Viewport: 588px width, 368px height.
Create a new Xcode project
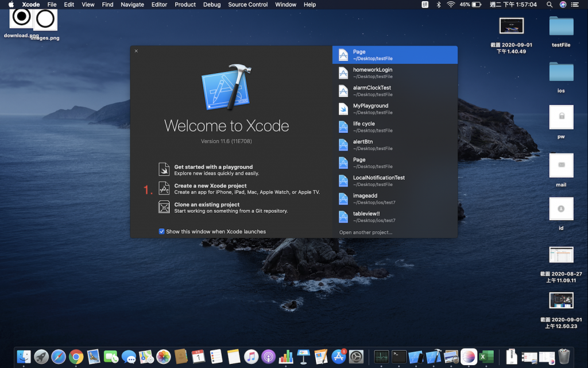point(239,189)
